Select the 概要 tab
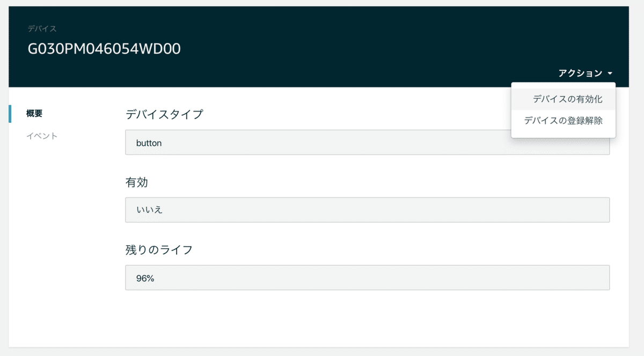The image size is (644, 356). pos(34,114)
